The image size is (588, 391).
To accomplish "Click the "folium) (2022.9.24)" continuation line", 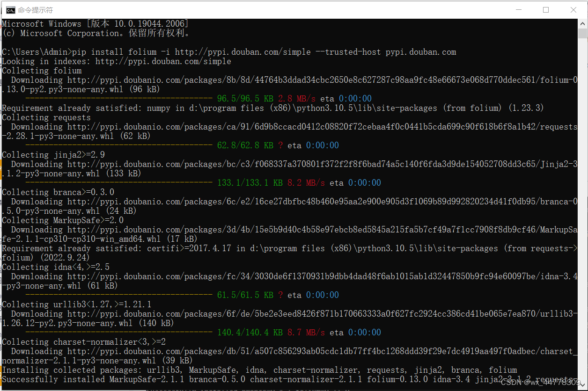I will pyautogui.click(x=46, y=258).
